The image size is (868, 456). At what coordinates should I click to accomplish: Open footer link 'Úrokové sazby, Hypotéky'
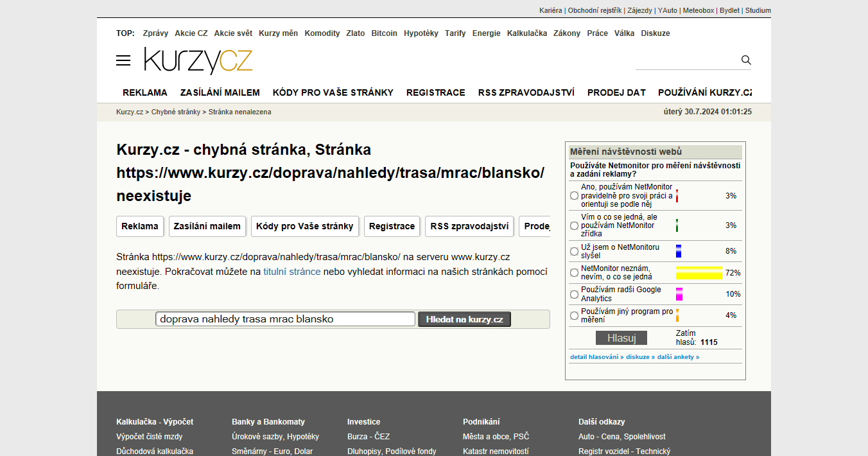pyautogui.click(x=275, y=437)
